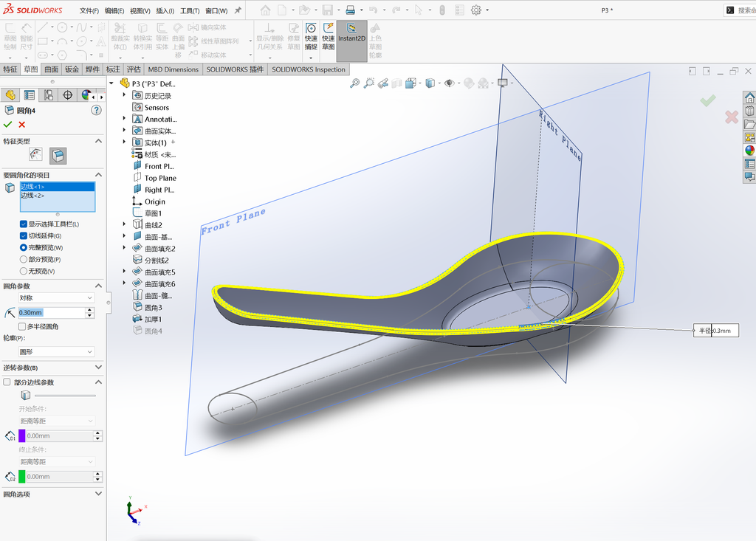
Task: Expand the 曲面填充5 tree node
Action: (x=124, y=272)
